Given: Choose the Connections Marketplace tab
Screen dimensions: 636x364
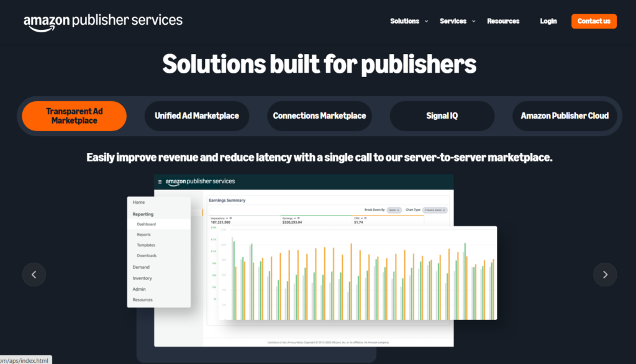Looking at the screenshot, I should click(319, 116).
